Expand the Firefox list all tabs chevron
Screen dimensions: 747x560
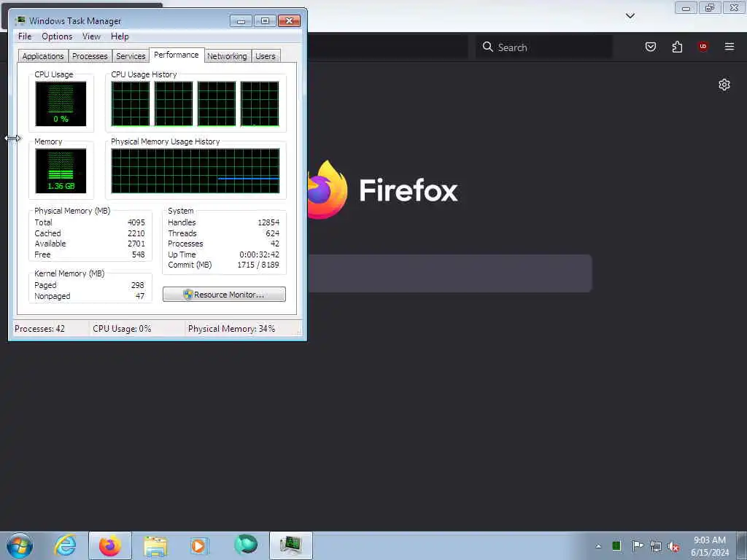630,16
